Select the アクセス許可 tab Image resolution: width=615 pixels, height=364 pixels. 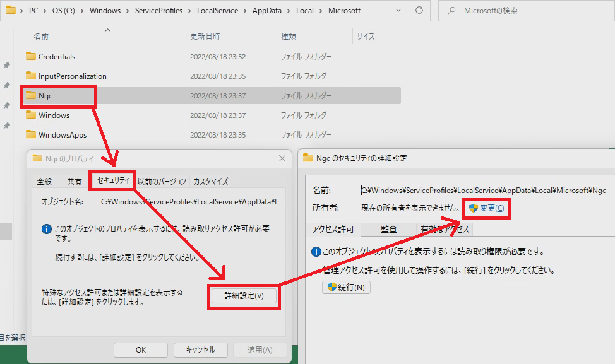click(333, 229)
